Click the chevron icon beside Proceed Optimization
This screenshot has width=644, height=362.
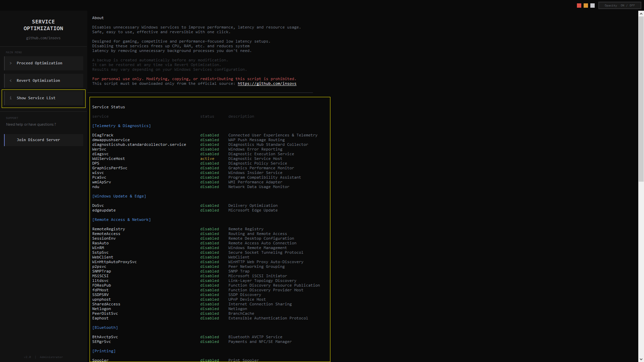coord(11,63)
